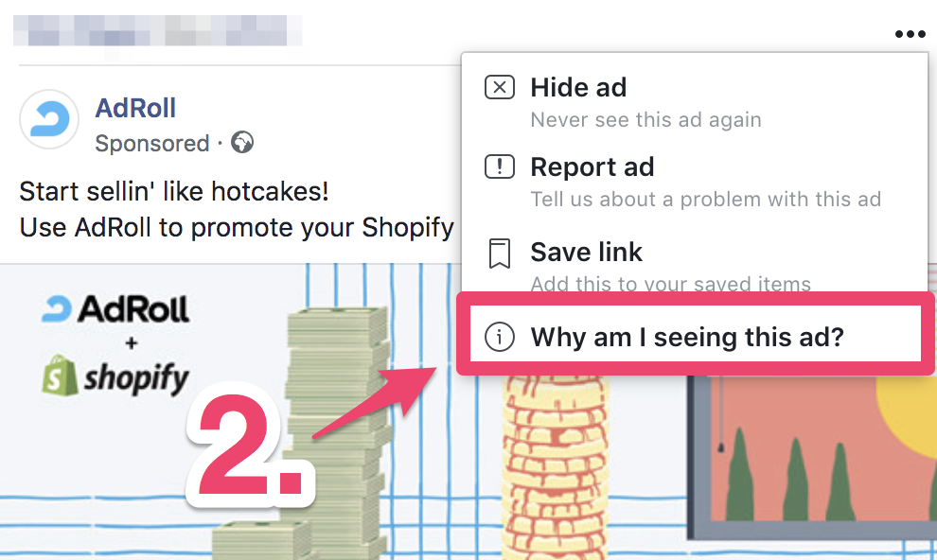Click the Save link bookmark icon
Image resolution: width=937 pixels, height=560 pixels.
[499, 254]
